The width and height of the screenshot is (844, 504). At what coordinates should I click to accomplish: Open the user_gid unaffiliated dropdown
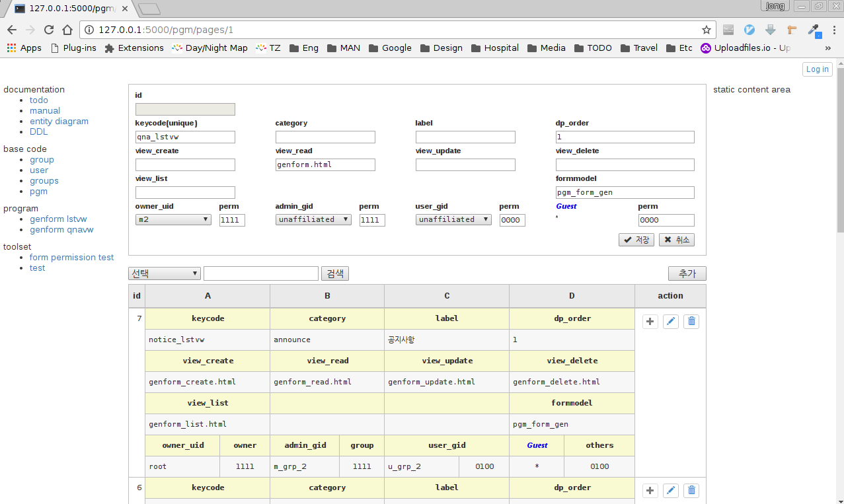pyautogui.click(x=453, y=219)
